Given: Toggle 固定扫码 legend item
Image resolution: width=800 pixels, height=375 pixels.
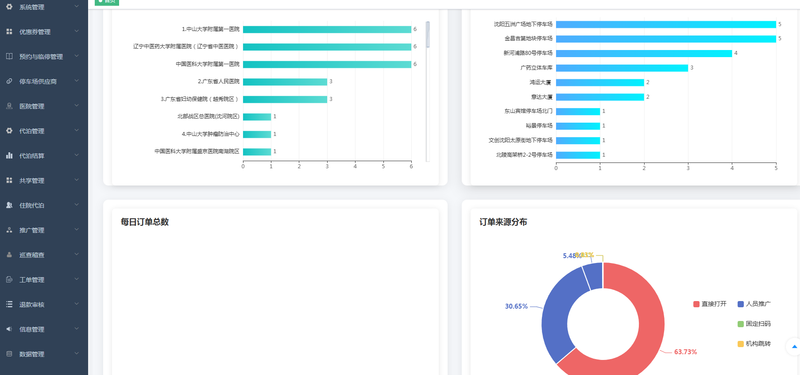Looking at the screenshot, I should coord(754,324).
